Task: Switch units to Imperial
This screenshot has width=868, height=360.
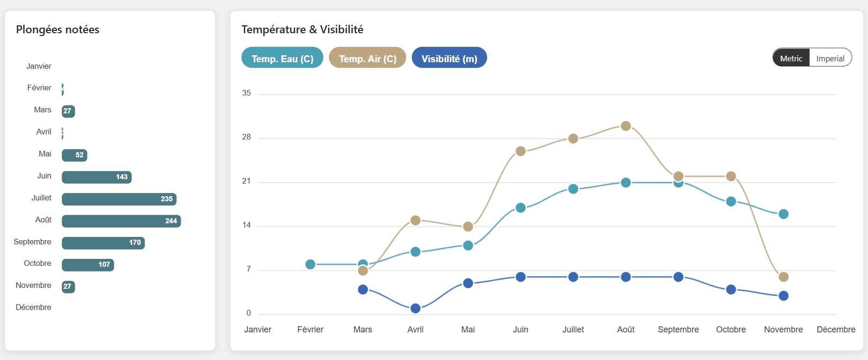Action: 830,58
